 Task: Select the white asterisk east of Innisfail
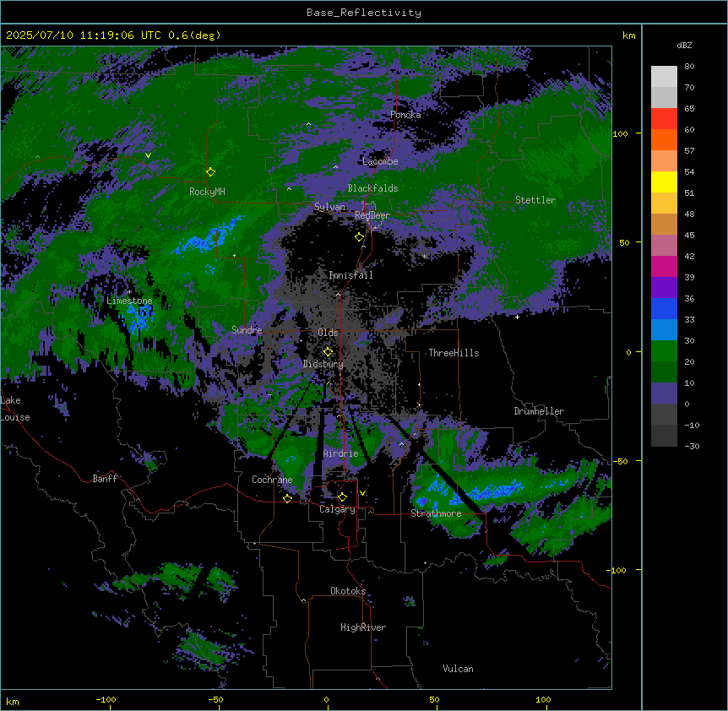point(424,256)
